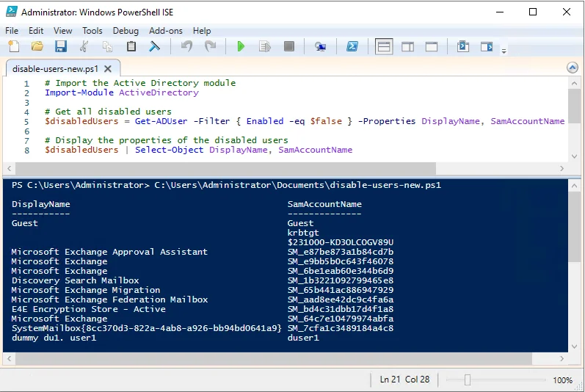The image size is (585, 392).
Task: Click Get-ADUser command on line 5
Action: (161, 121)
